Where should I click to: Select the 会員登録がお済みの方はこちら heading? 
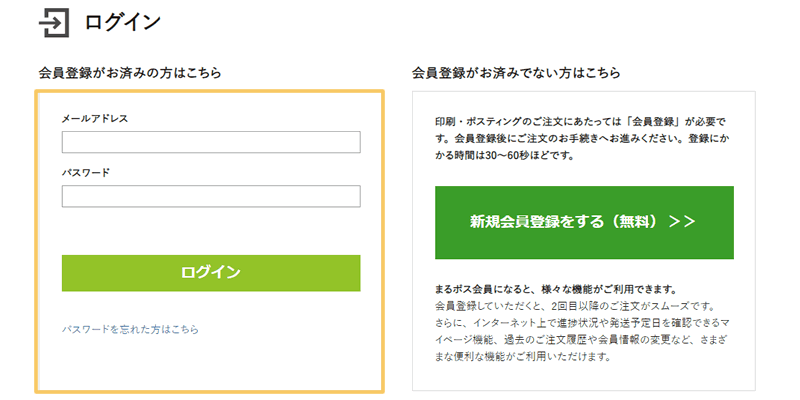coord(130,73)
